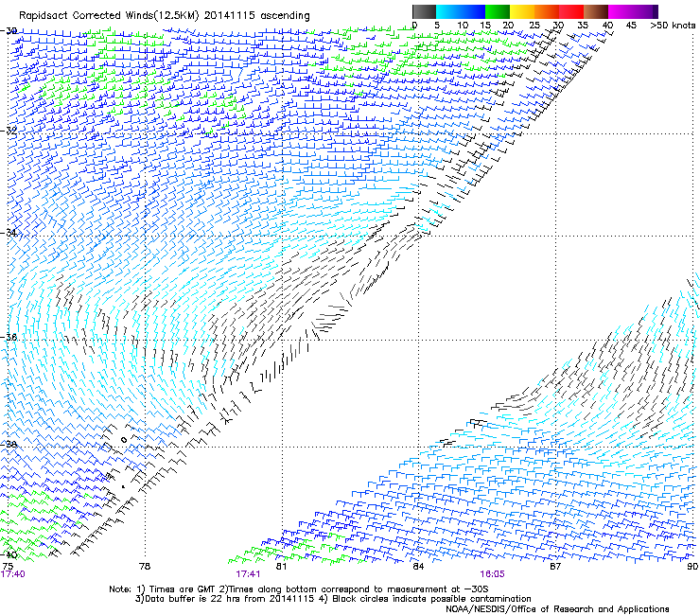
Task: Click latitude axis label '-40'
Action: 9,554
